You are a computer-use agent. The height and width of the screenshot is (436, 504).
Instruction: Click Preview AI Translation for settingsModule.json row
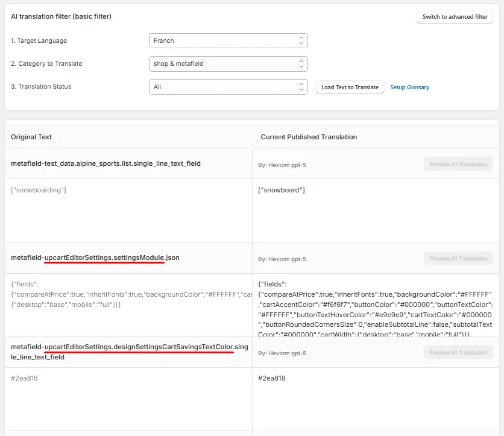(x=458, y=259)
